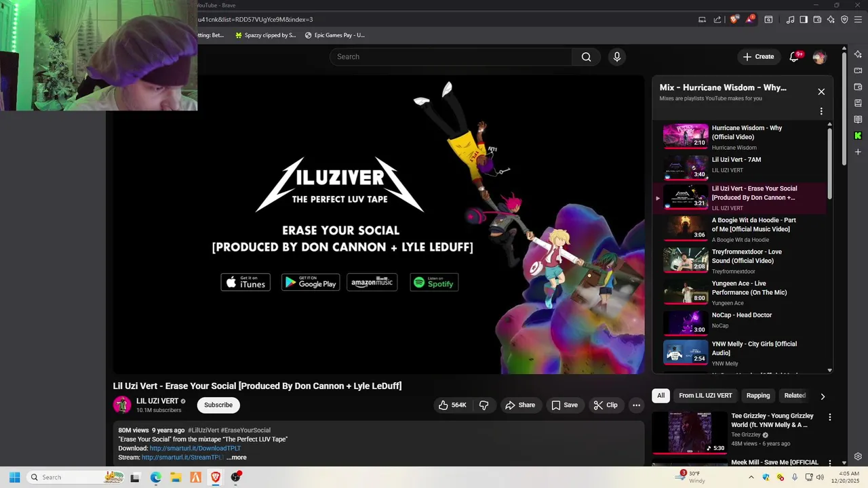Image resolution: width=868 pixels, height=488 pixels.
Task: Expand the video description with ...more
Action: coord(237,457)
